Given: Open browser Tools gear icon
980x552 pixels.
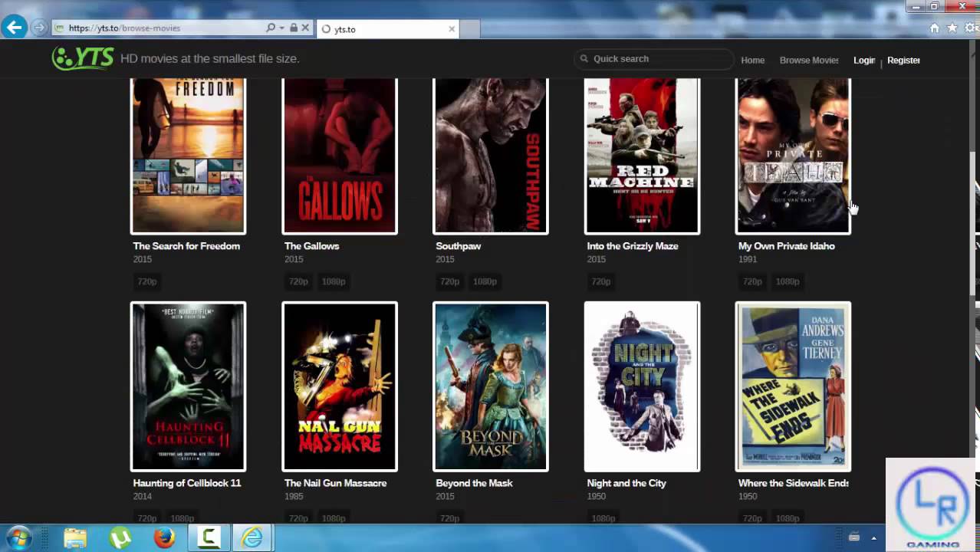Looking at the screenshot, I should (971, 28).
